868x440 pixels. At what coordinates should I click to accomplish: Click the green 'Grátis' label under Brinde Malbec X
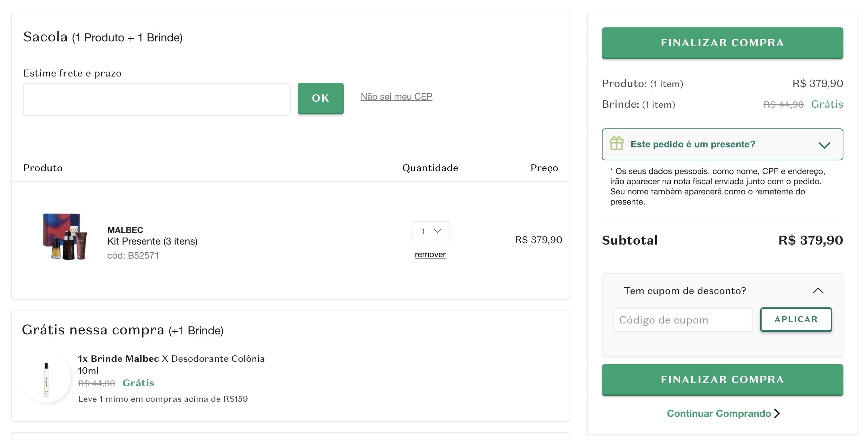coord(138,383)
